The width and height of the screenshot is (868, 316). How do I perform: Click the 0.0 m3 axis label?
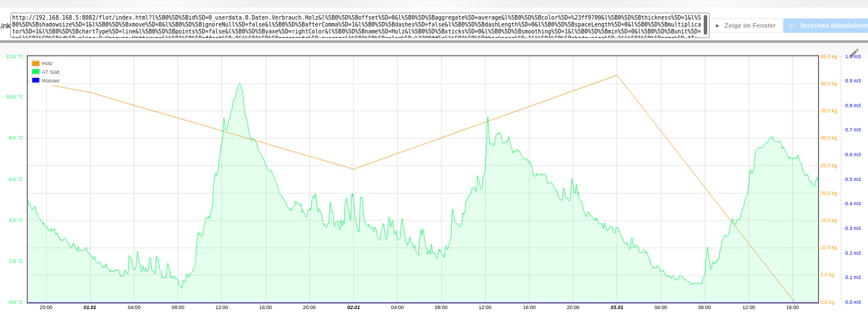(x=853, y=302)
